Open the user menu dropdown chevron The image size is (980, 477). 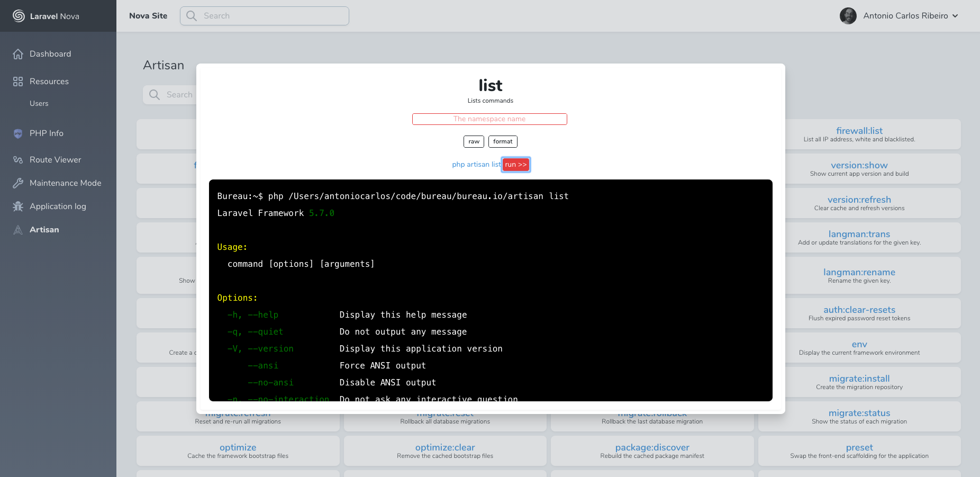pyautogui.click(x=955, y=16)
